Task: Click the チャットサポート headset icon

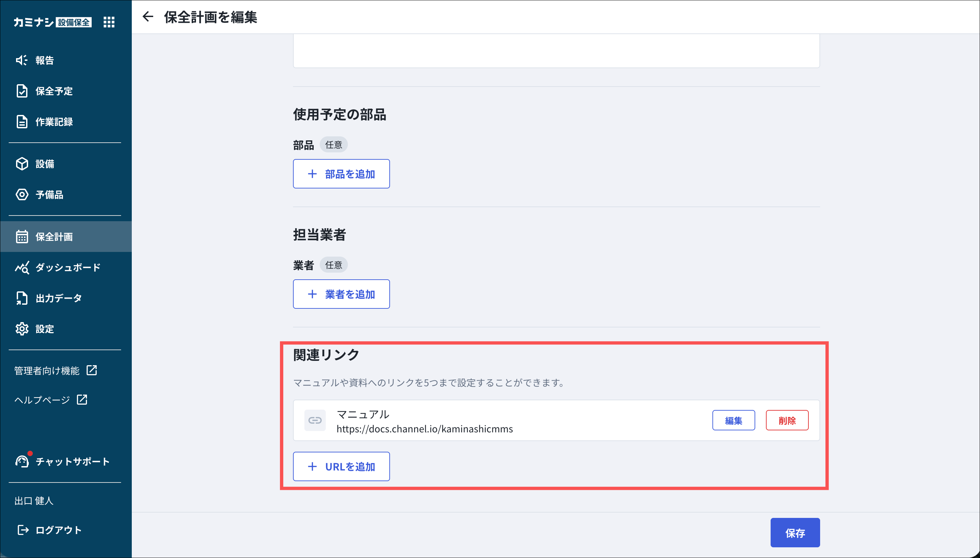Action: click(22, 461)
